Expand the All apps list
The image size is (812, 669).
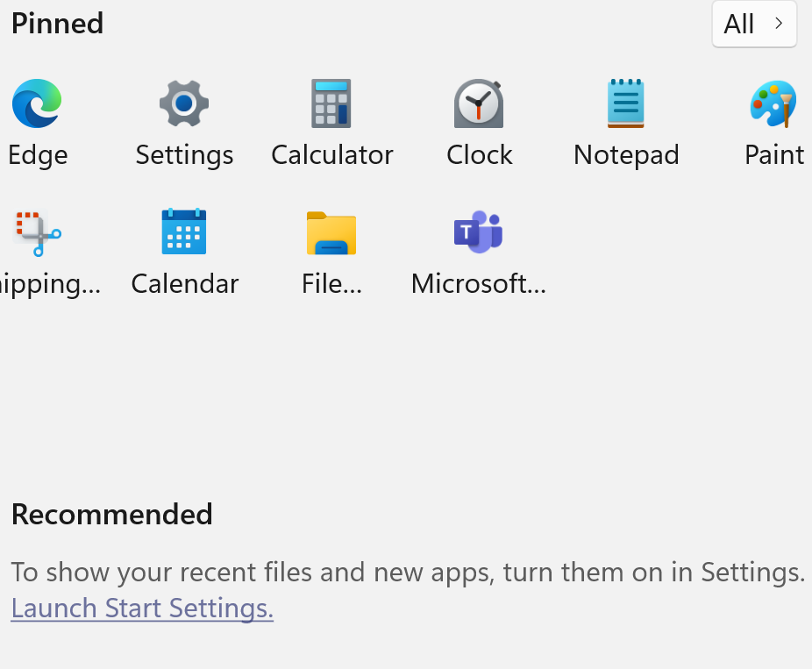click(x=754, y=24)
